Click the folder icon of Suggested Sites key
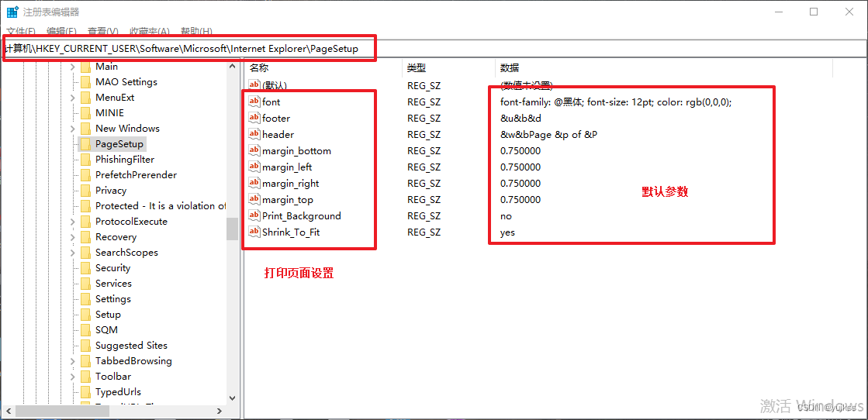The image size is (868, 420). (85, 346)
